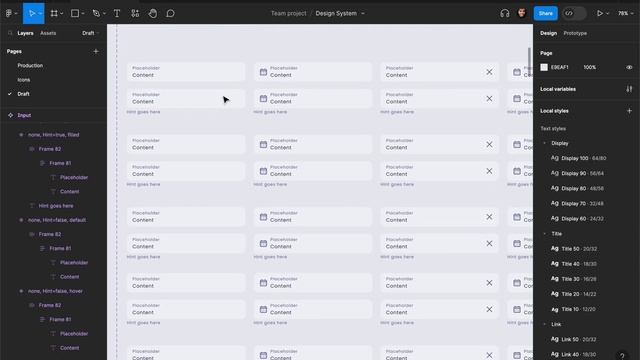Image resolution: width=640 pixels, height=360 pixels.
Task: Open the Figma main menu
Action: [x=9, y=13]
